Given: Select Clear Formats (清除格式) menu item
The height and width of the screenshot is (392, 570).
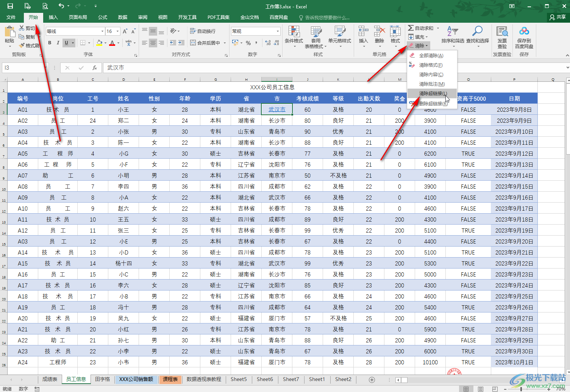Looking at the screenshot, I should [432, 65].
